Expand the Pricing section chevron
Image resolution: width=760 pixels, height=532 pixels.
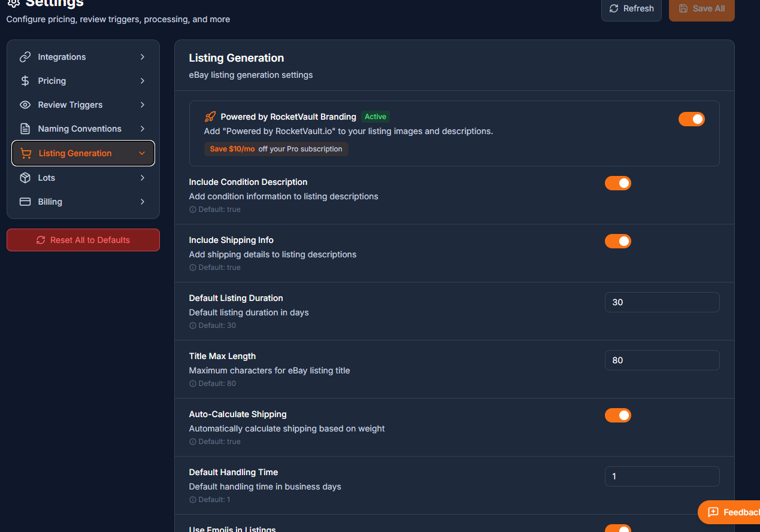(x=142, y=81)
